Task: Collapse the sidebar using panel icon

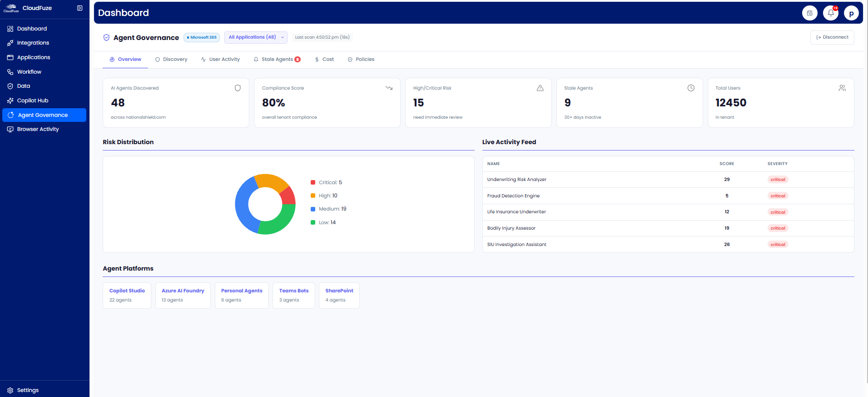Action: click(80, 8)
